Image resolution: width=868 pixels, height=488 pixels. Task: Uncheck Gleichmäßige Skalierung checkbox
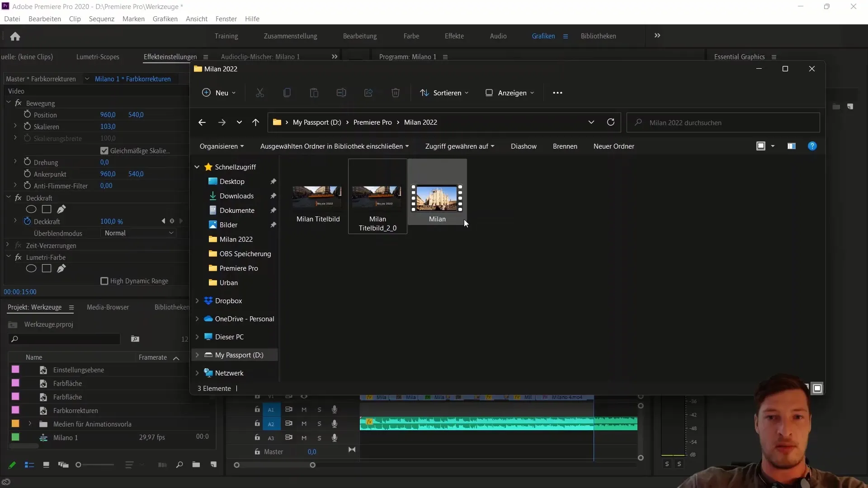(x=104, y=150)
